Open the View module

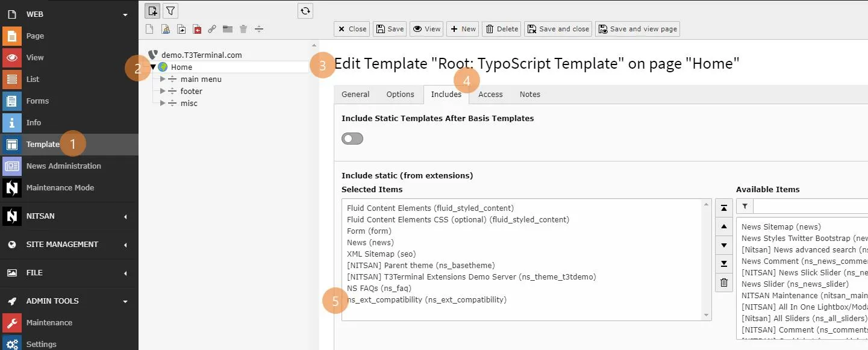point(69,57)
